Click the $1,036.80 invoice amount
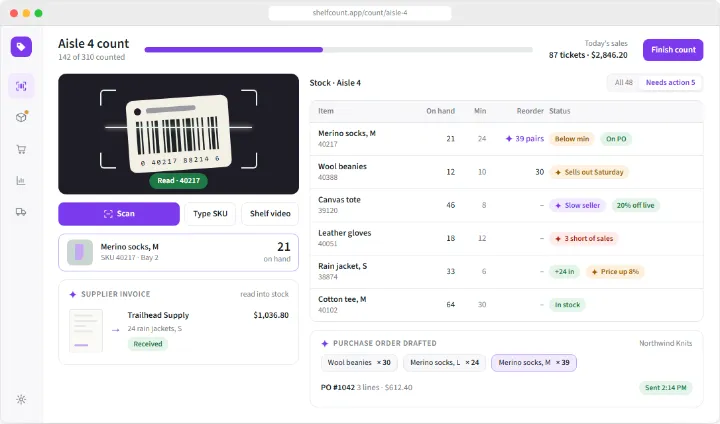 [x=271, y=315]
